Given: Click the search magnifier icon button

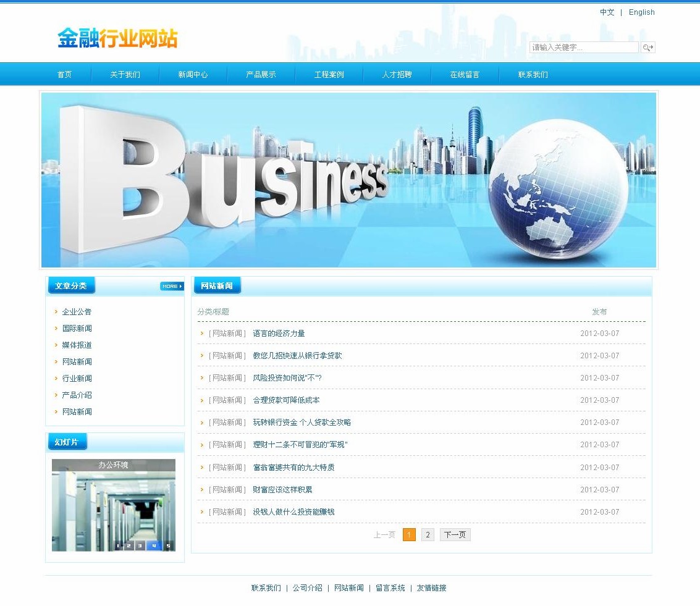Looking at the screenshot, I should [x=647, y=48].
